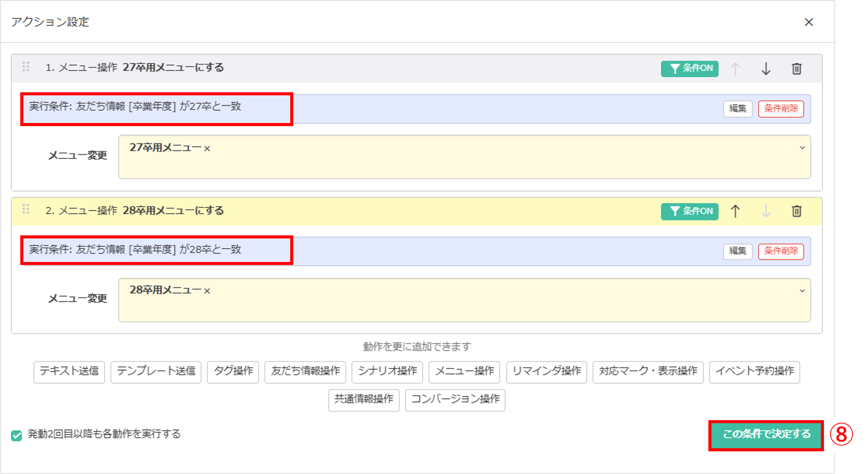
Task: Open the 27卒用メニュー selection dropdown
Action: (x=802, y=147)
